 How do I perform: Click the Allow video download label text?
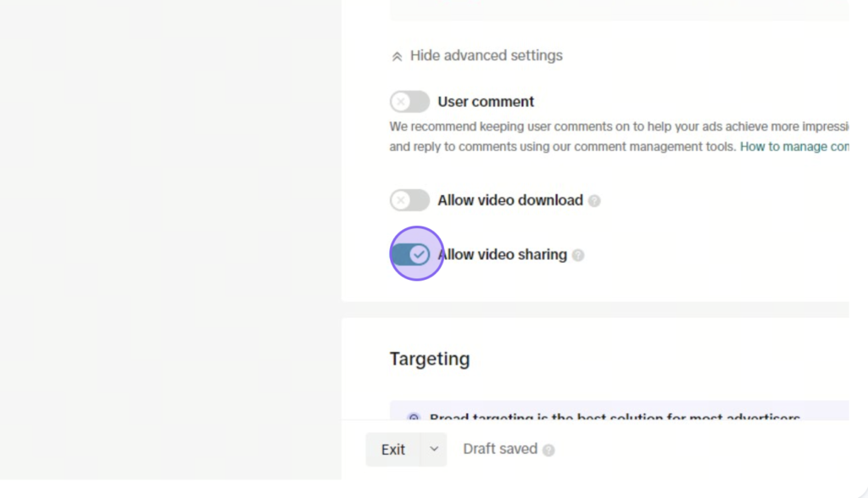point(509,200)
